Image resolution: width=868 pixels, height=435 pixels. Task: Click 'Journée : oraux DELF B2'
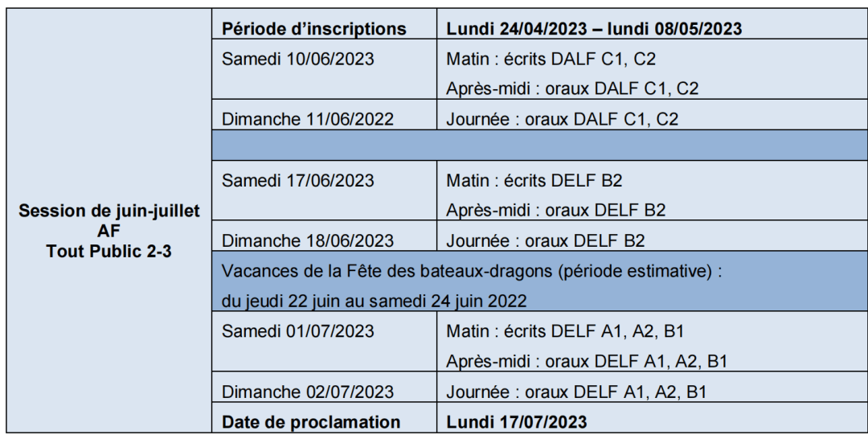pos(545,241)
